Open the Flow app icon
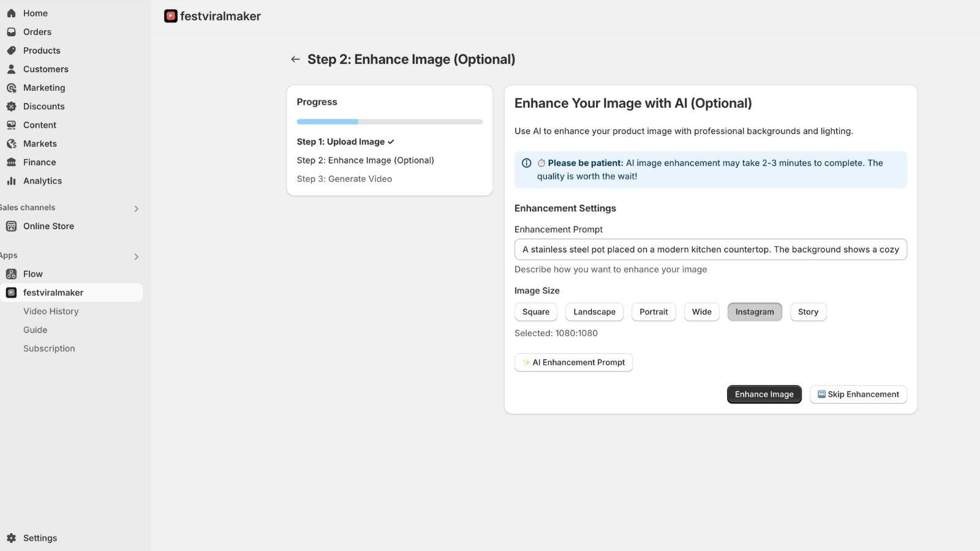The height and width of the screenshot is (551, 980). coord(12,274)
